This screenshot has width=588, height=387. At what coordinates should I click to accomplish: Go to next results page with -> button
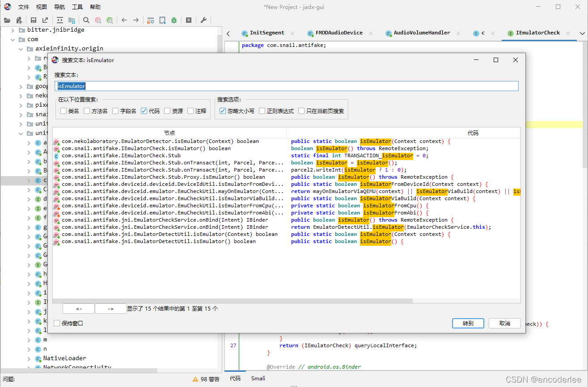[111, 309]
